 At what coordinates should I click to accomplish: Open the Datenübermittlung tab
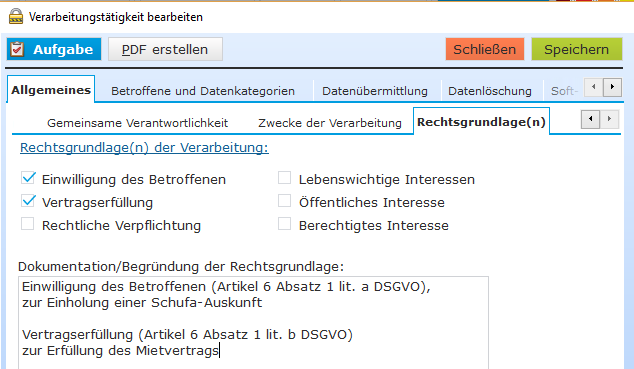click(375, 91)
